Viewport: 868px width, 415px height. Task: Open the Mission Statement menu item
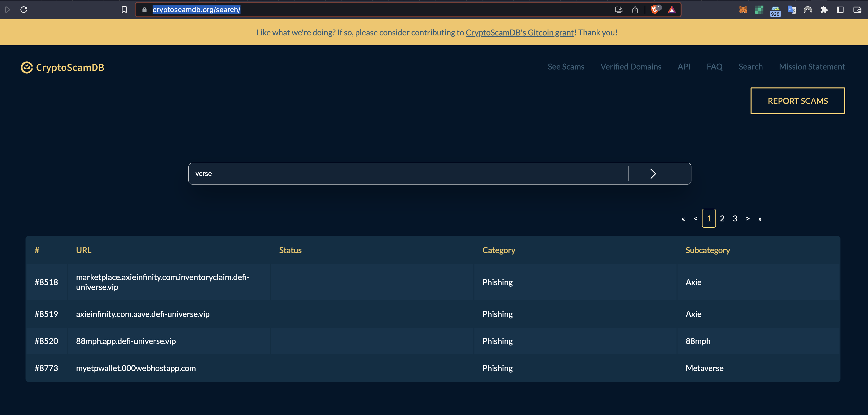tap(812, 67)
